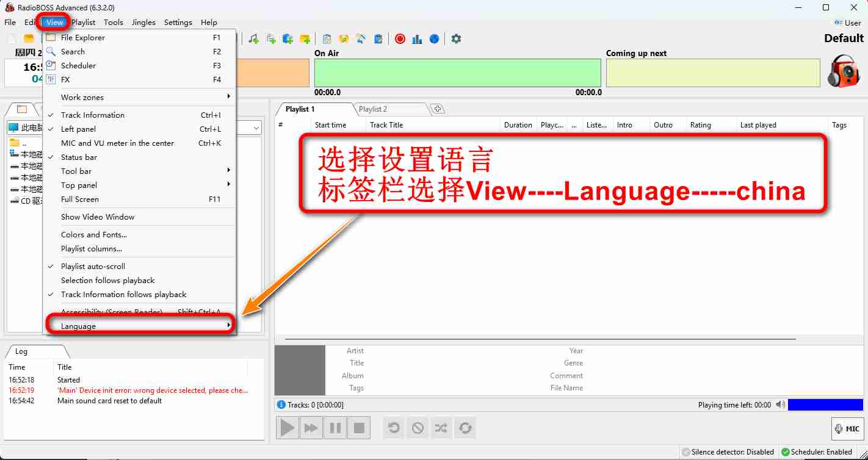Toggle the MIC button in the bottom corner

coord(847,428)
